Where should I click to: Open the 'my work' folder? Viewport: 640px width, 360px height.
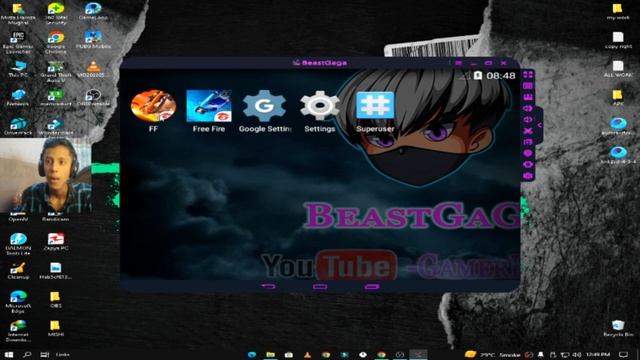tap(618, 11)
